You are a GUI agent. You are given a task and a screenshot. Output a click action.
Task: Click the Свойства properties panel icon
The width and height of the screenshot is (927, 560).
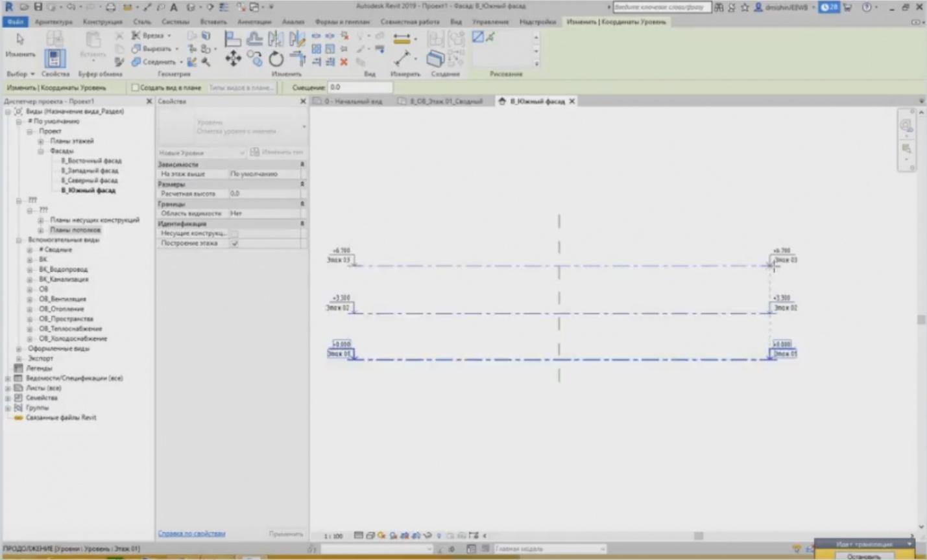[54, 59]
